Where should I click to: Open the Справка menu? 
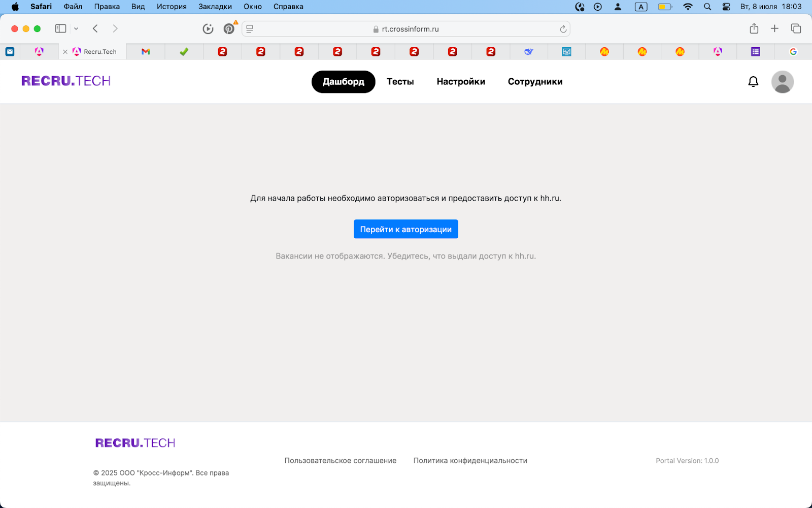[x=288, y=7]
